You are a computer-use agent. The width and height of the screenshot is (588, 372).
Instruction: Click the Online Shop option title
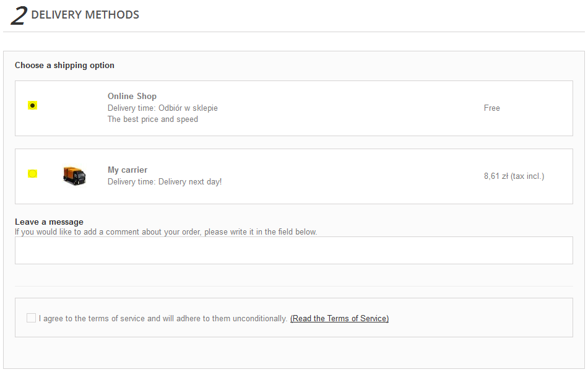132,96
